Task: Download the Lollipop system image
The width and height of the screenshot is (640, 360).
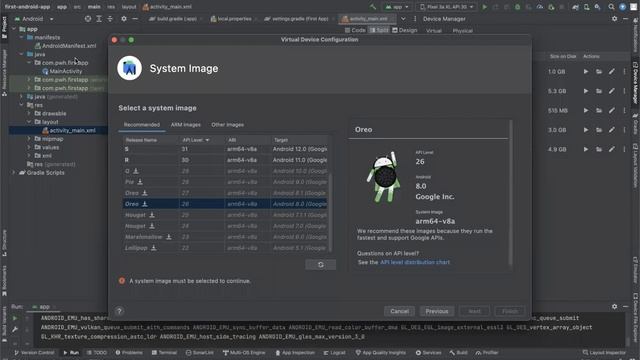Action: 153,248
